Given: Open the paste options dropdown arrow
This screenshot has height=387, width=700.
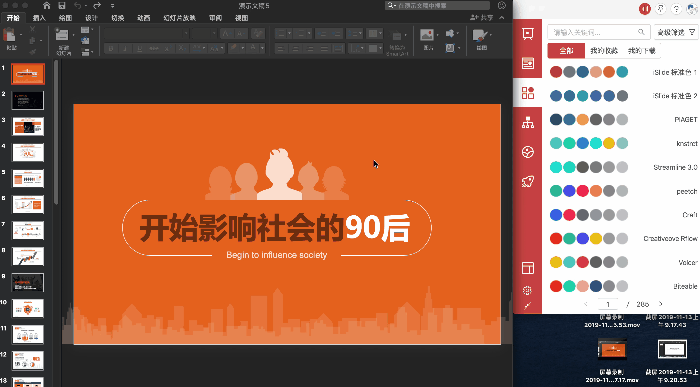Looking at the screenshot, I should click(21, 35).
